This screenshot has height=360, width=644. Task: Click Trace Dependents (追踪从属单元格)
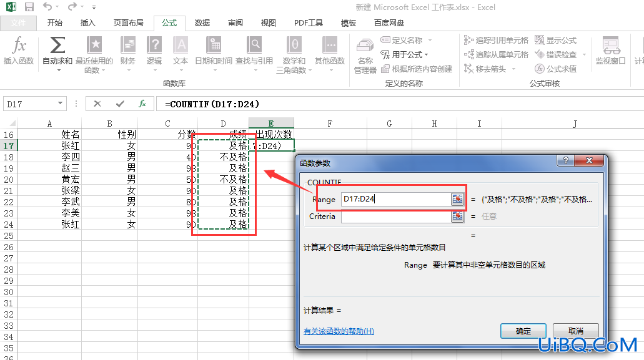point(496,54)
